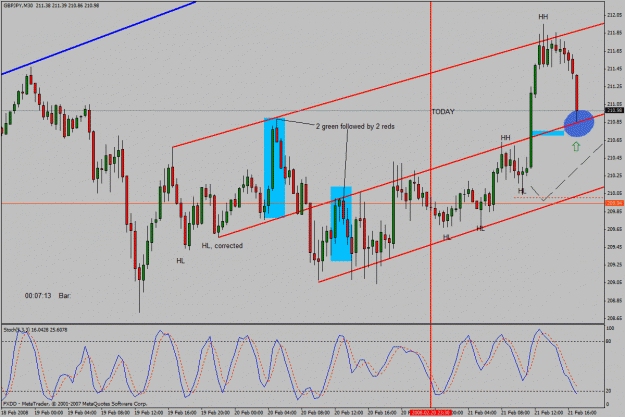Select the blue shaded ellipse at current price
The image size is (625, 417).
(579, 124)
